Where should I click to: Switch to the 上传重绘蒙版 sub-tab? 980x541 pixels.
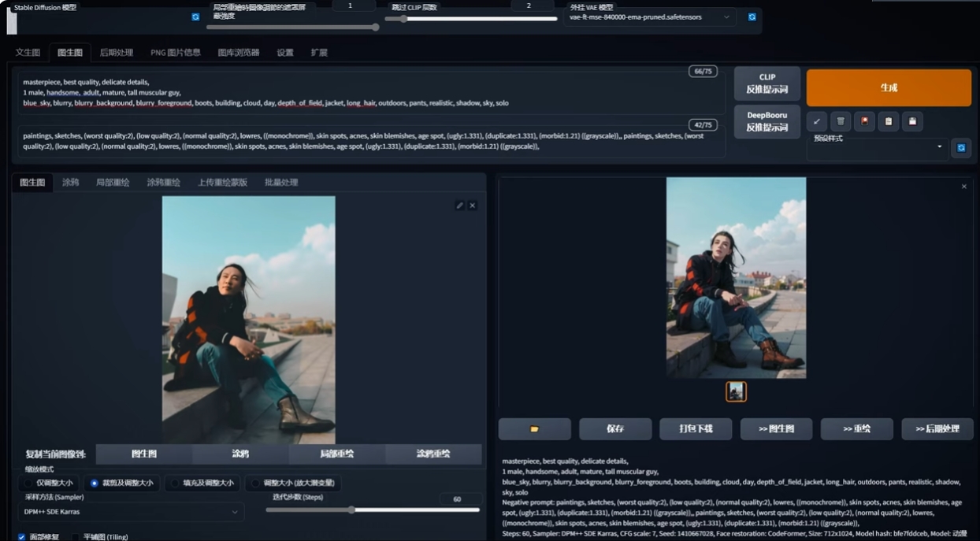[x=223, y=182]
